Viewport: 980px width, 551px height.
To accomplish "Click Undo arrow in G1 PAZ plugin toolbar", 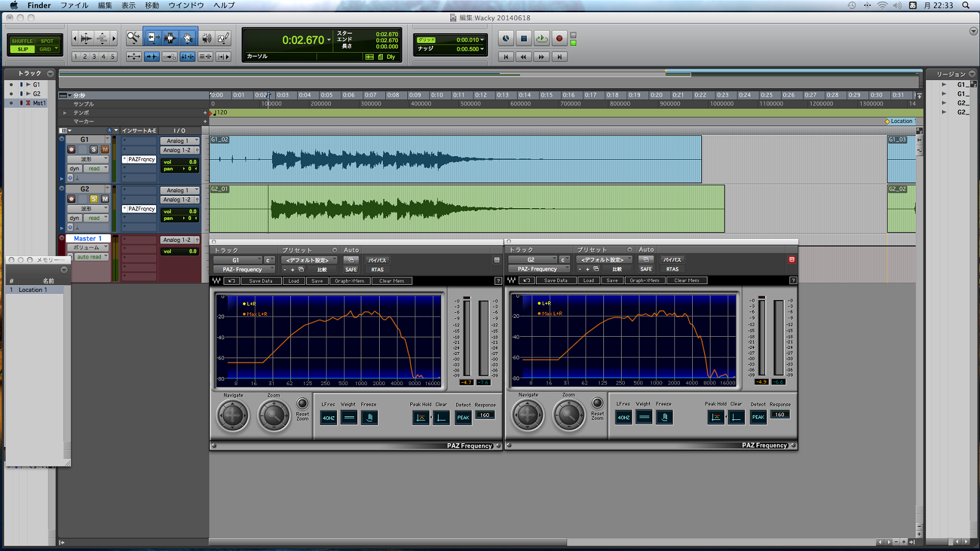I will (232, 281).
